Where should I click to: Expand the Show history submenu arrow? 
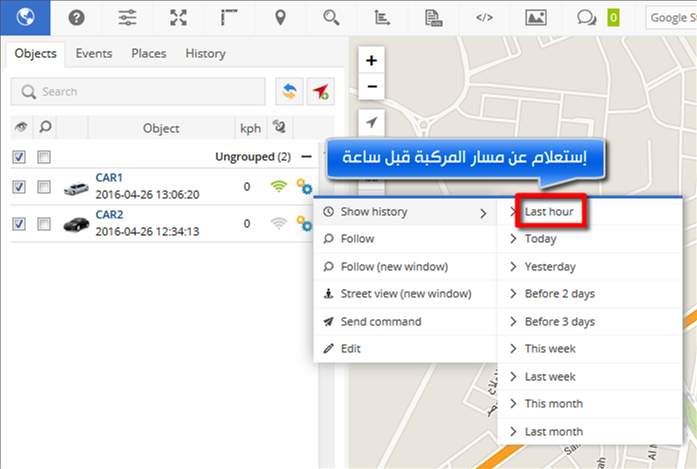click(483, 213)
